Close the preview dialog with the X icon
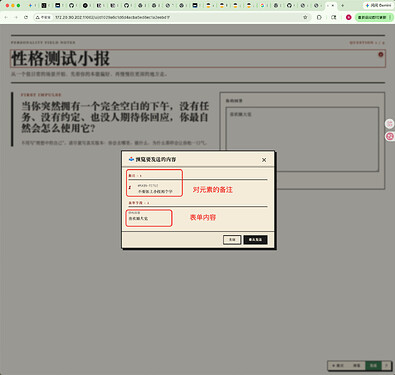This screenshot has height=375, width=395. (x=264, y=160)
